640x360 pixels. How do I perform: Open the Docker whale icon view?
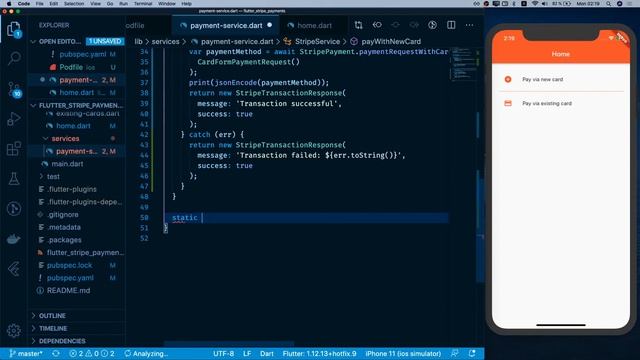coord(14,239)
